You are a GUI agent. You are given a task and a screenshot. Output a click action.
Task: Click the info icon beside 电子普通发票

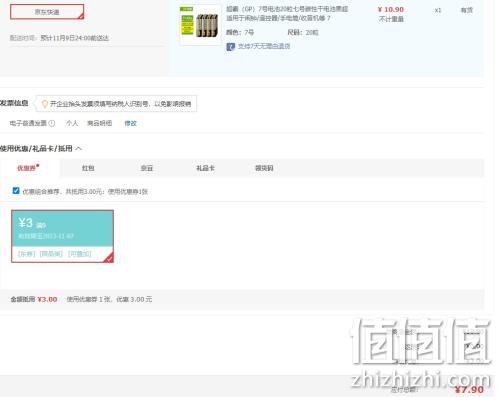(x=52, y=123)
